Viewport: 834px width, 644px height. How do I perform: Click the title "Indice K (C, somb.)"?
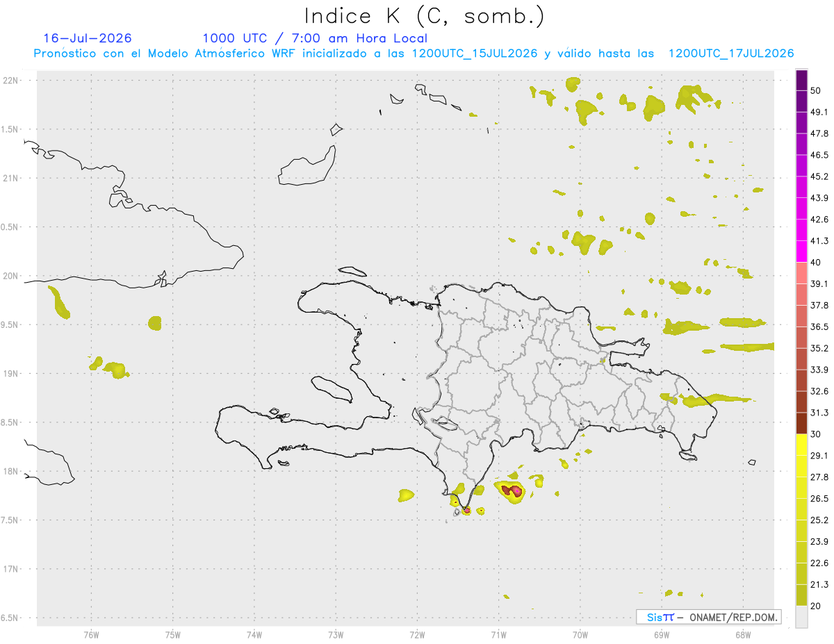tap(424, 16)
